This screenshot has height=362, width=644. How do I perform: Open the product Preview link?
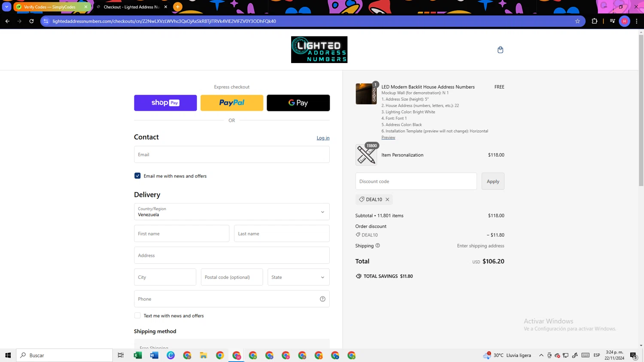388,137
